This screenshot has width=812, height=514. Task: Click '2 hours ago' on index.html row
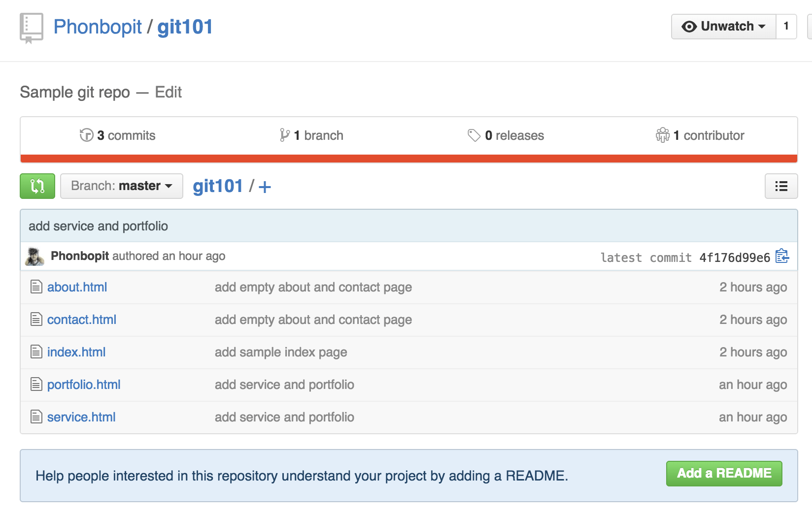coord(753,352)
